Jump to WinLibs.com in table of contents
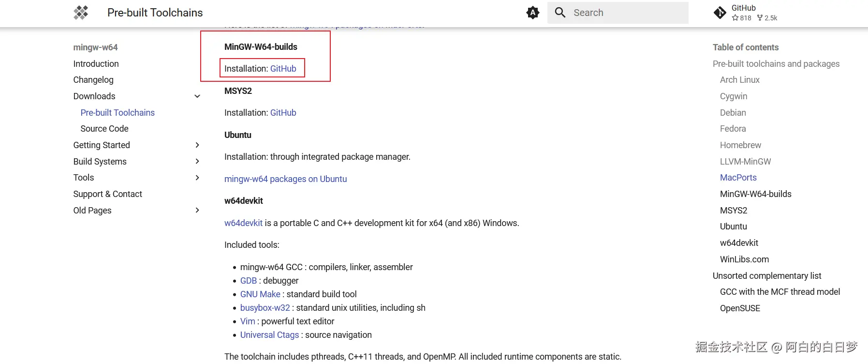This screenshot has height=364, width=868. (744, 259)
